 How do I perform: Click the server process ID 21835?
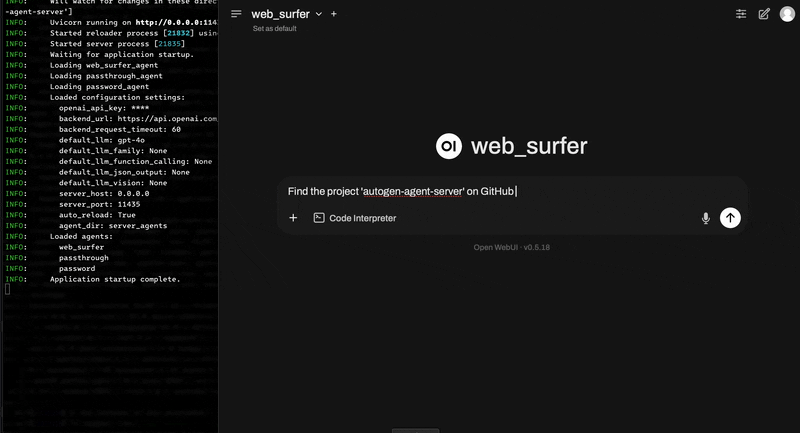169,44
